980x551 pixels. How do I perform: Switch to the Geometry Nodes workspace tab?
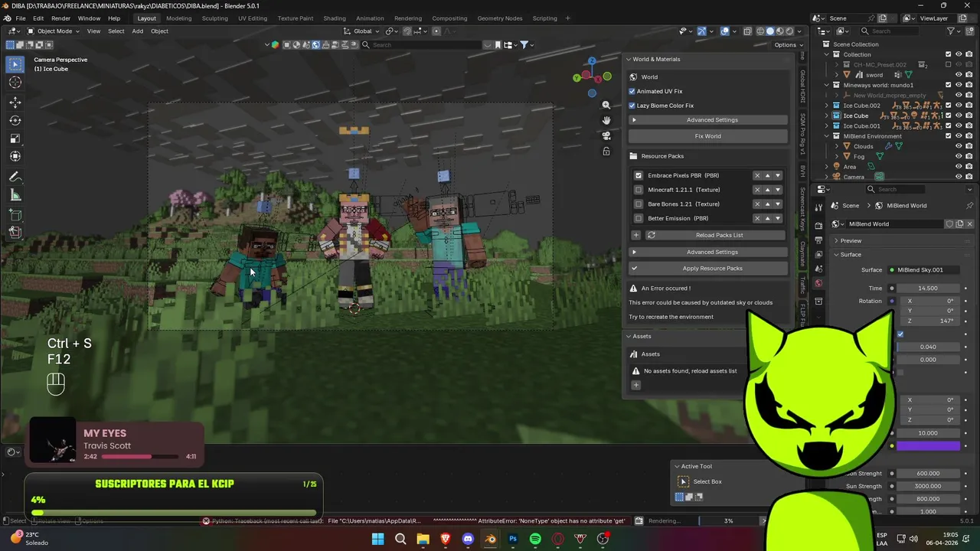pos(499,18)
